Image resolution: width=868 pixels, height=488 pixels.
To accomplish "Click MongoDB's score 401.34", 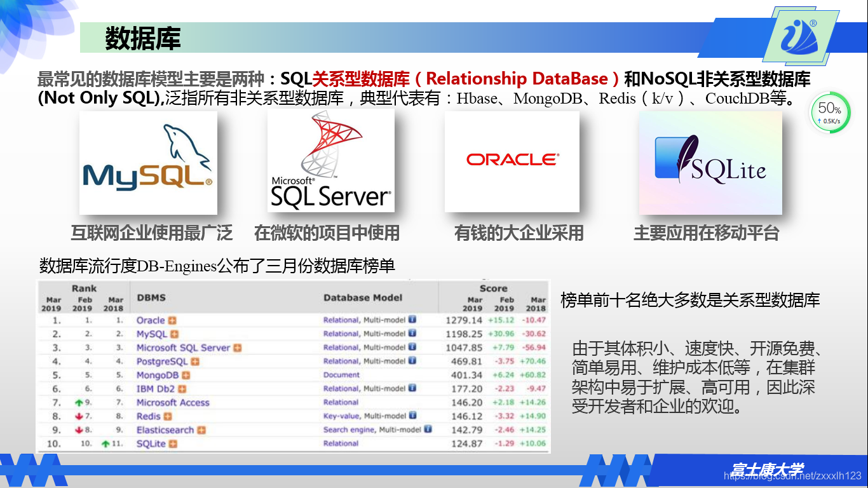I will [467, 376].
